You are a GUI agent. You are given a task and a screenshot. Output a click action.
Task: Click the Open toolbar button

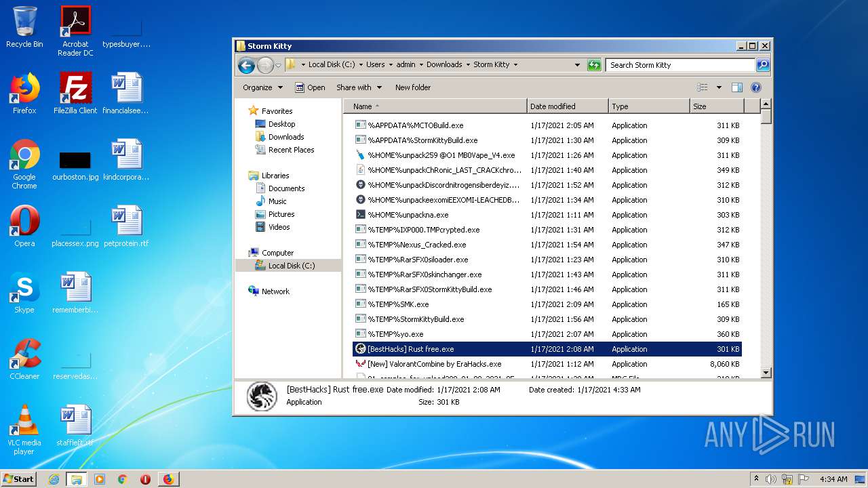tap(311, 87)
